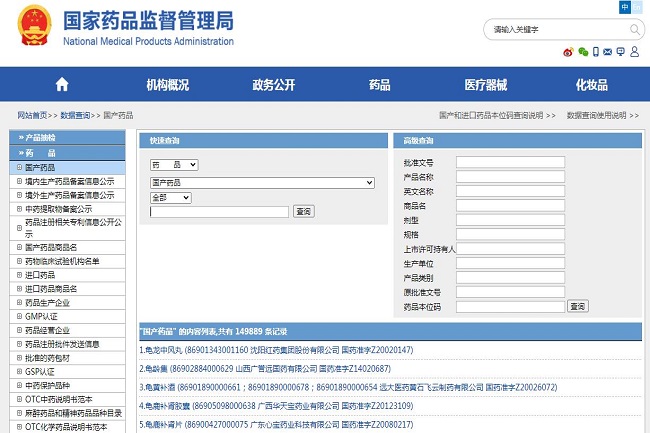Expand the 国产药品商品名 tree icon
Image resolution: width=650 pixels, height=433 pixels.
pyautogui.click(x=19, y=247)
